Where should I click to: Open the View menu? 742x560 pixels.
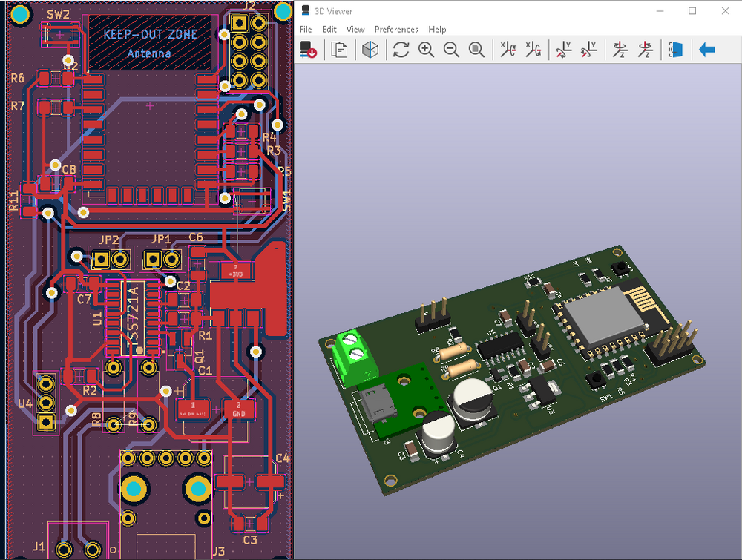tap(355, 30)
